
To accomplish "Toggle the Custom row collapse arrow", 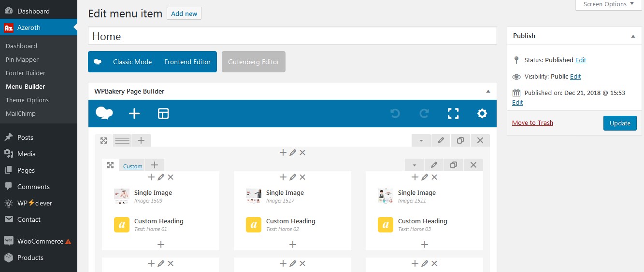I will point(415,165).
